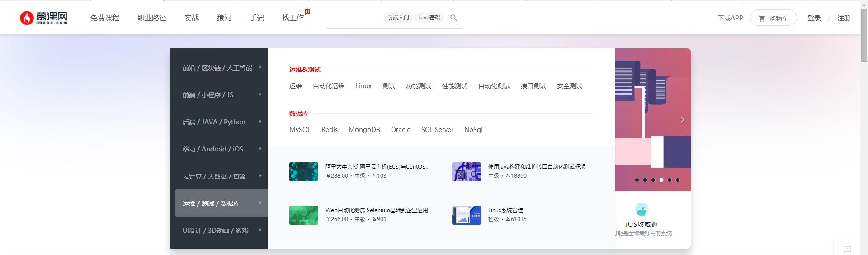The image size is (868, 255).
Task: Click Web自动化测试 Selenium基础到企业应用 title
Action: click(377, 210)
